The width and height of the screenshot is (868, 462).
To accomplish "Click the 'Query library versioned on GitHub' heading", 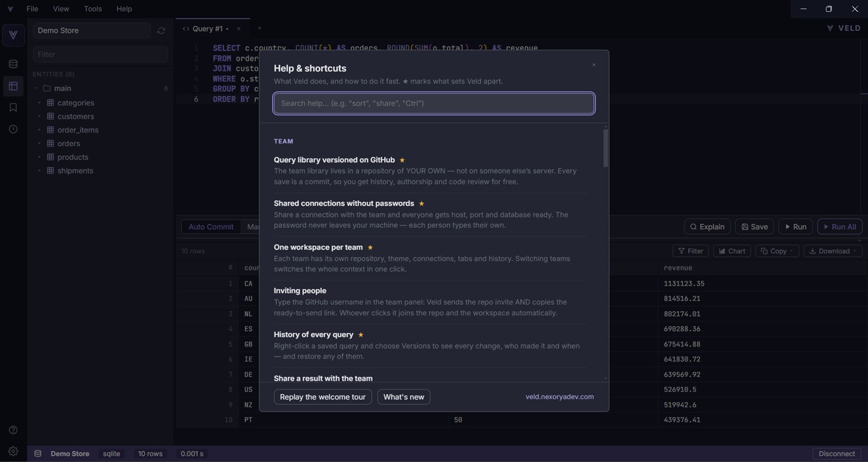I will point(334,160).
